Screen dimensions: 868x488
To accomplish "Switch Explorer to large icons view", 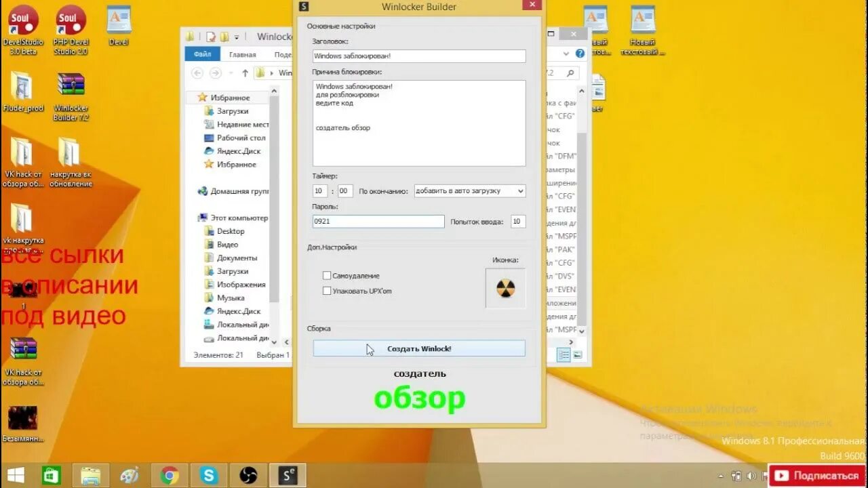I will [578, 354].
